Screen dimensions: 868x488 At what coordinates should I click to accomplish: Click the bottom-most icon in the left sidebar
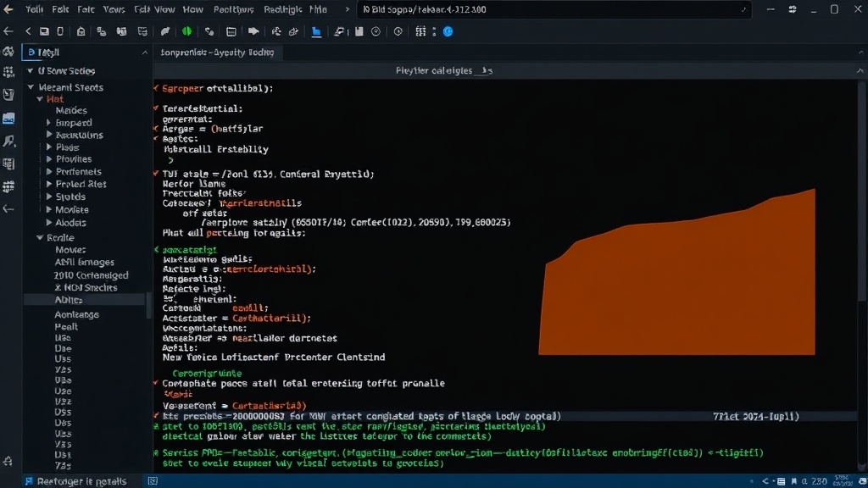pos(8,461)
